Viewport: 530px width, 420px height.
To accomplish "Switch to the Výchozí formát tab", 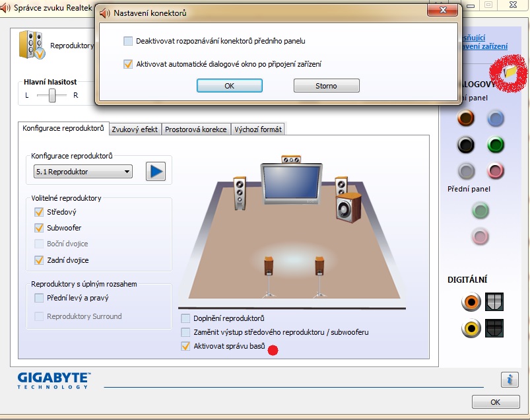I will [258, 129].
